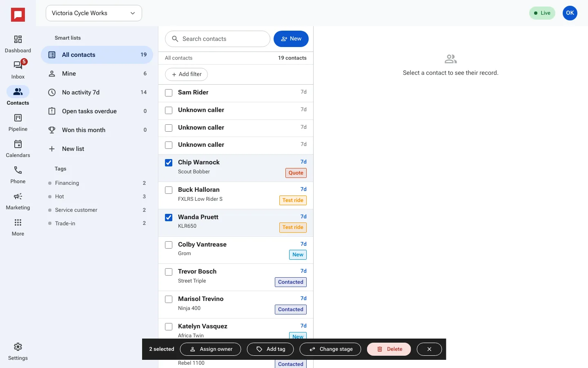Select the Sam Rider checkbox
This screenshot has height=368, width=588.
(x=169, y=93)
